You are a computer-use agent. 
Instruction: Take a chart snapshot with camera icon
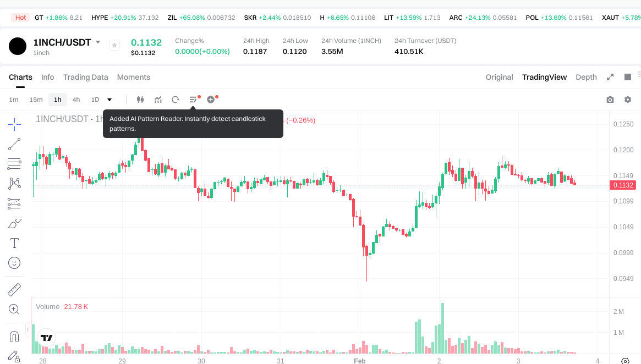click(x=610, y=100)
